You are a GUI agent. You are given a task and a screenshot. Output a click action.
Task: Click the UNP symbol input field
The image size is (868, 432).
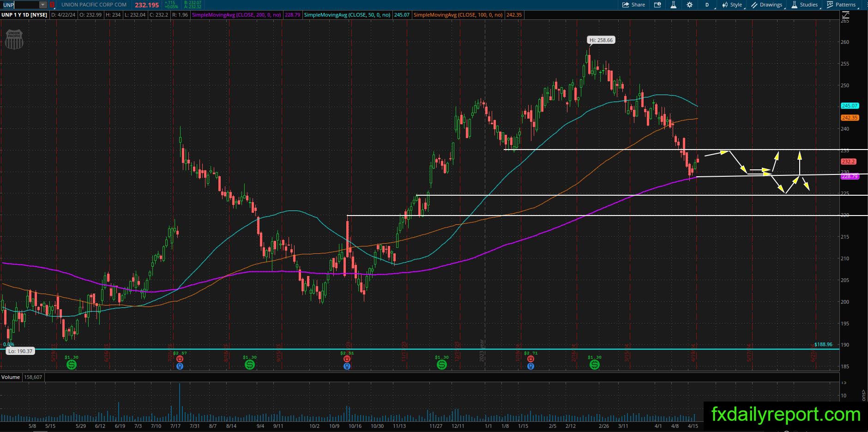[20, 5]
